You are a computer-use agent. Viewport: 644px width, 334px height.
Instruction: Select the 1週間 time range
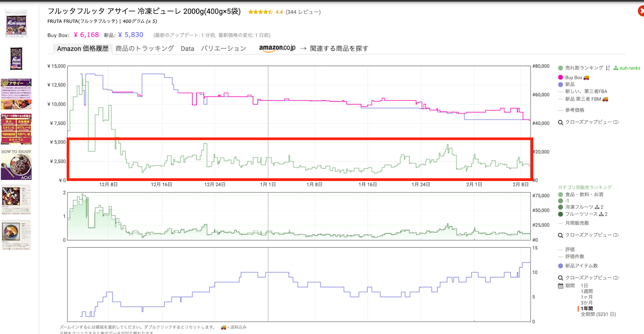point(586,292)
